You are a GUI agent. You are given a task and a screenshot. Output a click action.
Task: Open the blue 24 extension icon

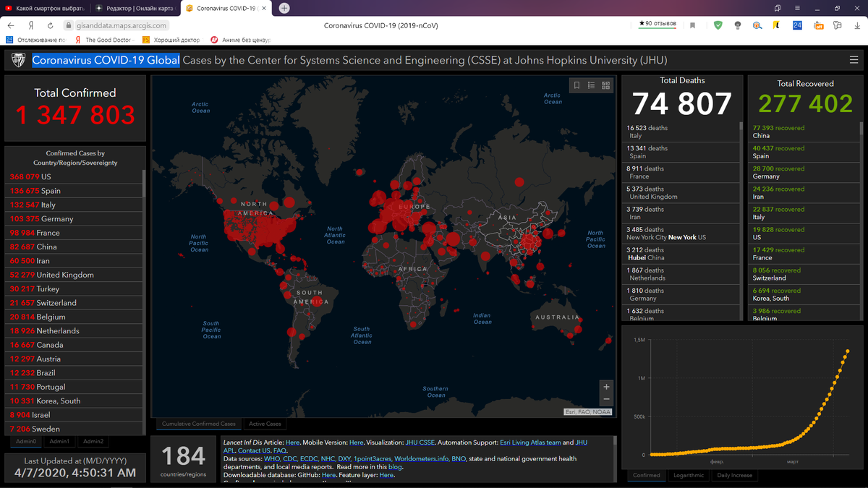click(x=797, y=25)
